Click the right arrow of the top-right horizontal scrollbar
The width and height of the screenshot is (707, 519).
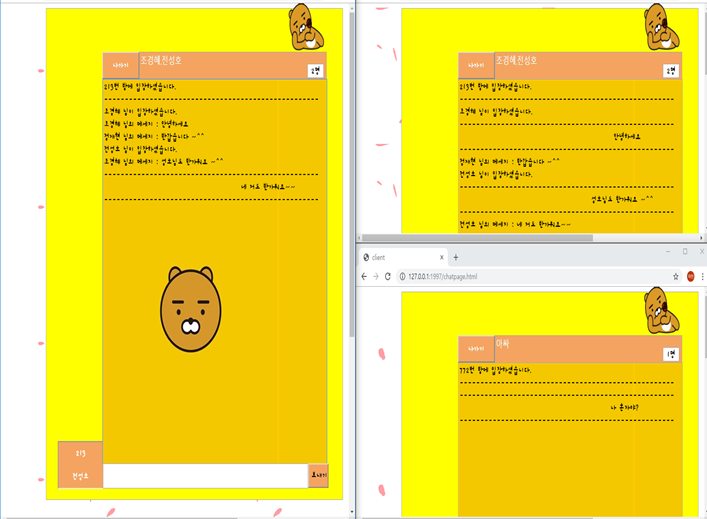coord(701,238)
